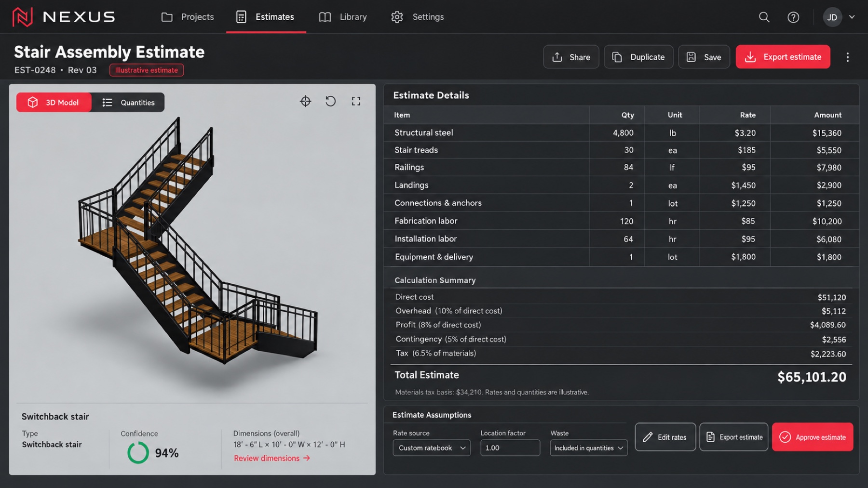Open the Library tab
This screenshot has width=868, height=488.
(x=343, y=17)
